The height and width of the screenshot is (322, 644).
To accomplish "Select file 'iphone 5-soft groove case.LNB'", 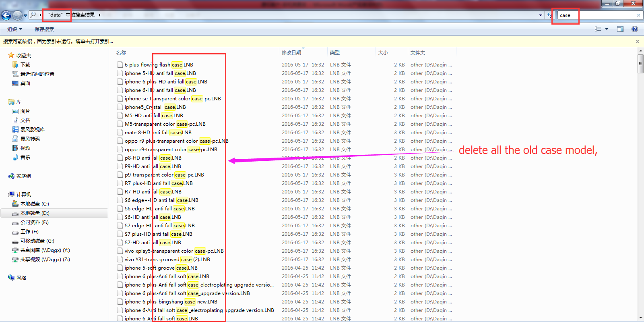I will pos(161,268).
